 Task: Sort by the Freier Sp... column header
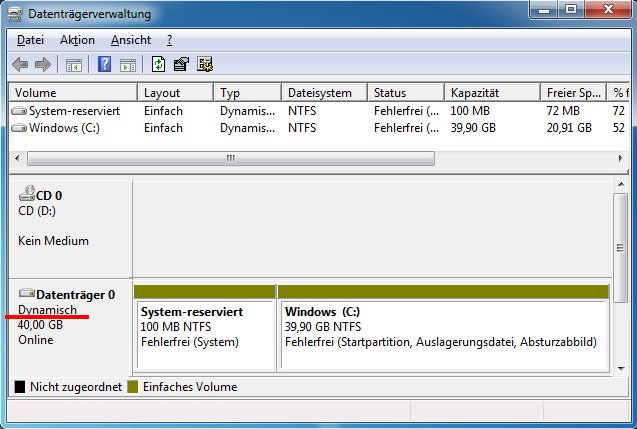[x=574, y=93]
